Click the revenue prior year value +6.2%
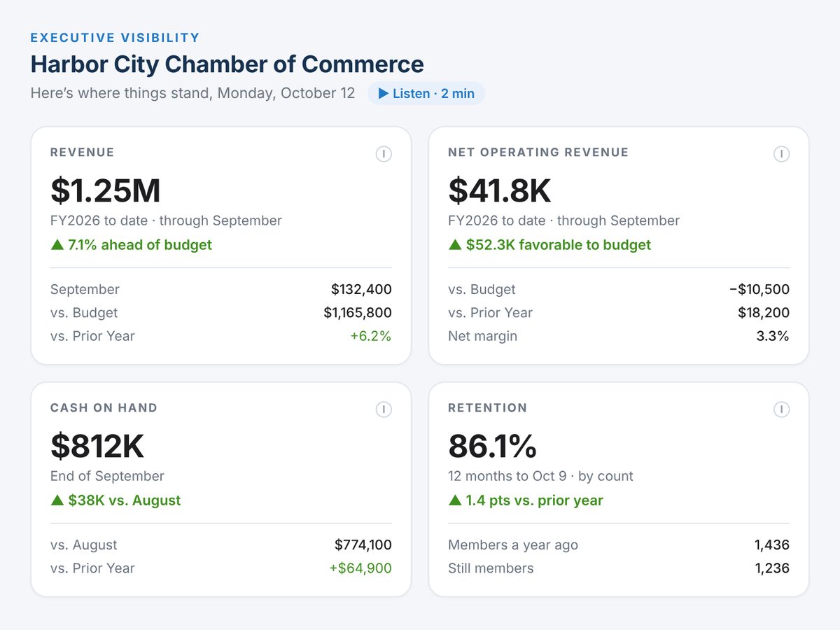The width and height of the screenshot is (840, 630). (371, 336)
